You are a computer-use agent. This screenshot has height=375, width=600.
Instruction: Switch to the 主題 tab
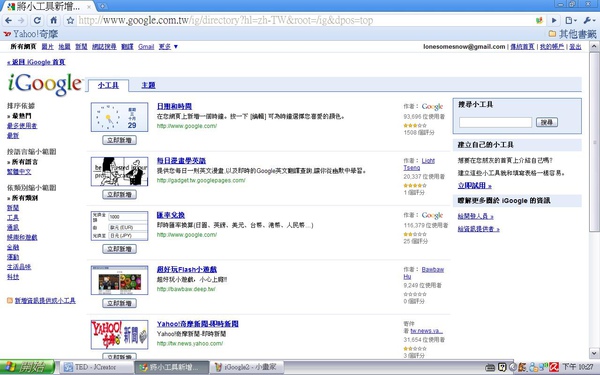point(148,85)
